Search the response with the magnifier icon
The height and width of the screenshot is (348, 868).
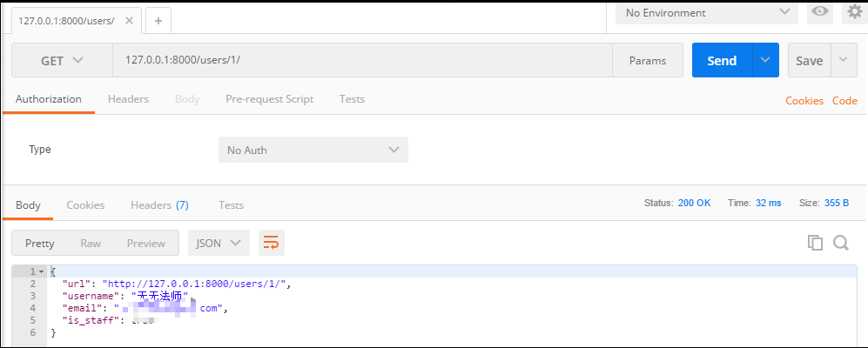pyautogui.click(x=841, y=243)
